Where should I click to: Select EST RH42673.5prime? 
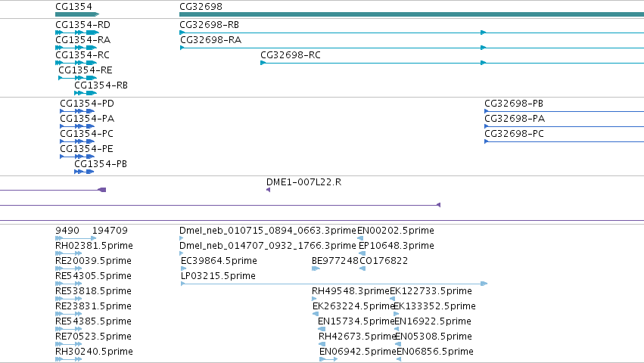357,337
